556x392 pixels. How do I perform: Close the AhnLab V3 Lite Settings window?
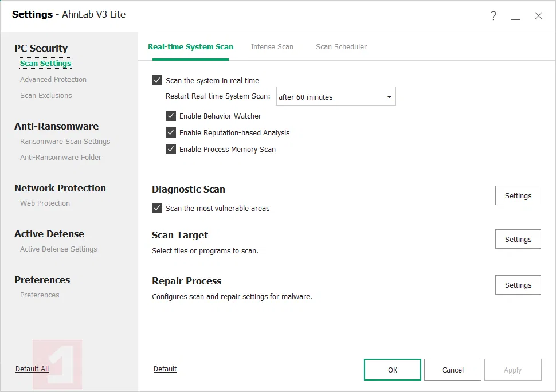pos(538,15)
